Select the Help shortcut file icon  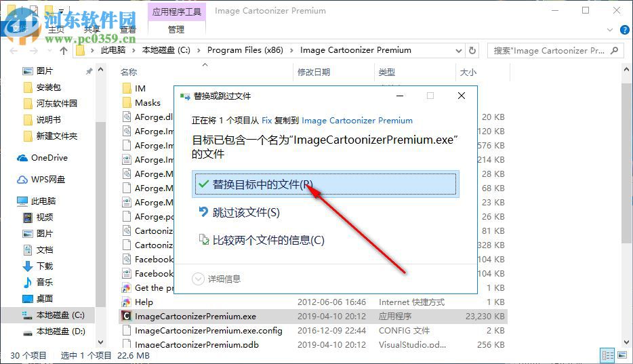pyautogui.click(x=127, y=302)
